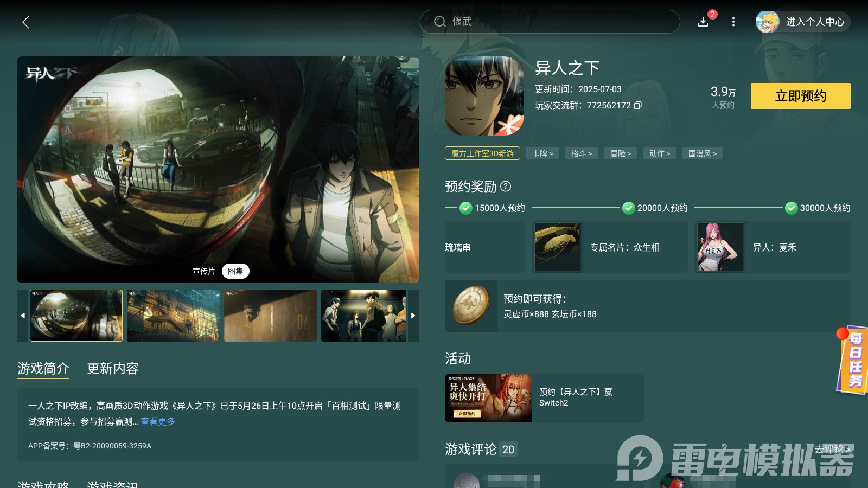Select the third dark corridor screenshot thumbnail
The height and width of the screenshot is (488, 868).
tap(270, 316)
